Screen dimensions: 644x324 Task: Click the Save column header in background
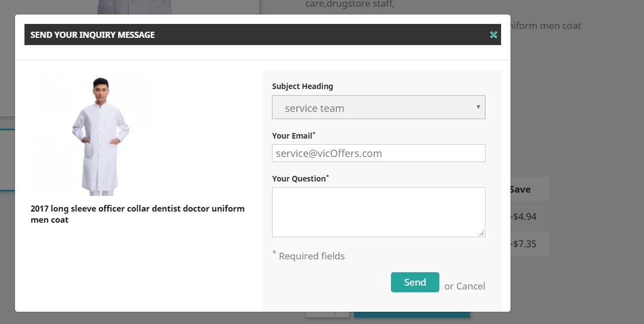coord(521,189)
